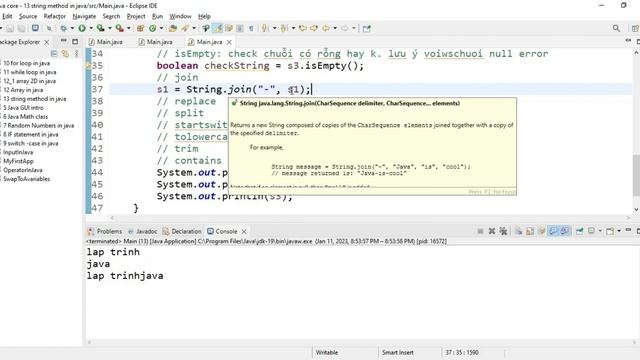The image size is (640, 360).
Task: Open the External Tools dropdown arrow
Action: [129, 28]
